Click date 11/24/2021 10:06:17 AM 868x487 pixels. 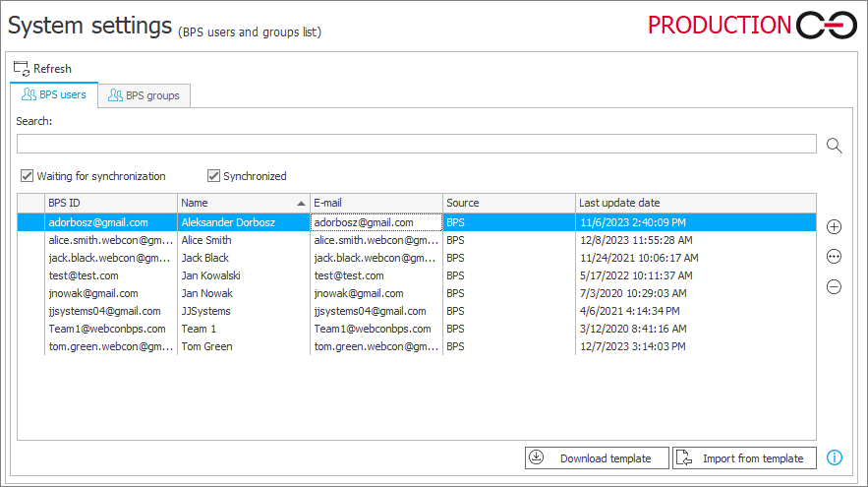pyautogui.click(x=696, y=258)
